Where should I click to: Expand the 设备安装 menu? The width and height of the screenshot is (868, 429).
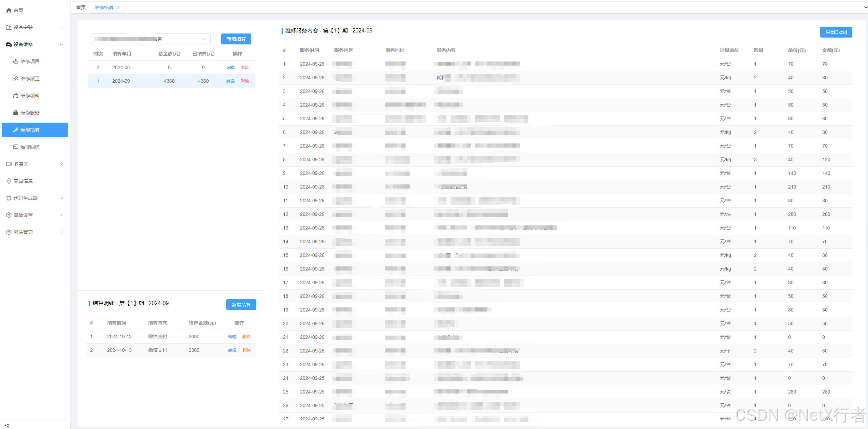(61, 27)
